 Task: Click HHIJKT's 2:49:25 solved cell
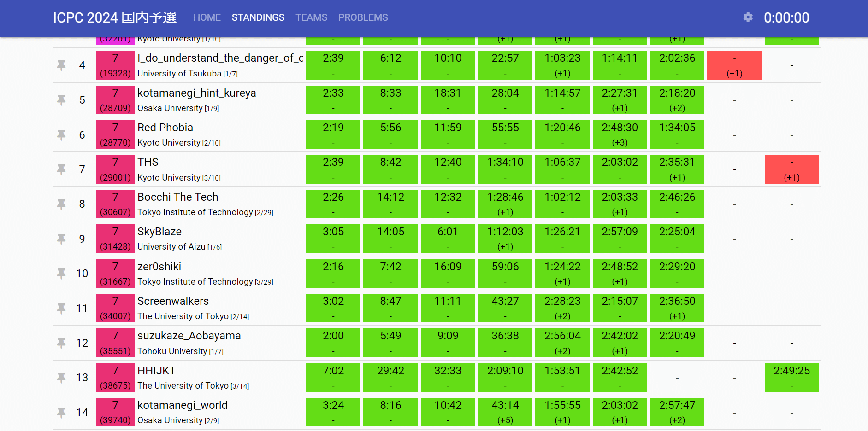click(x=791, y=378)
